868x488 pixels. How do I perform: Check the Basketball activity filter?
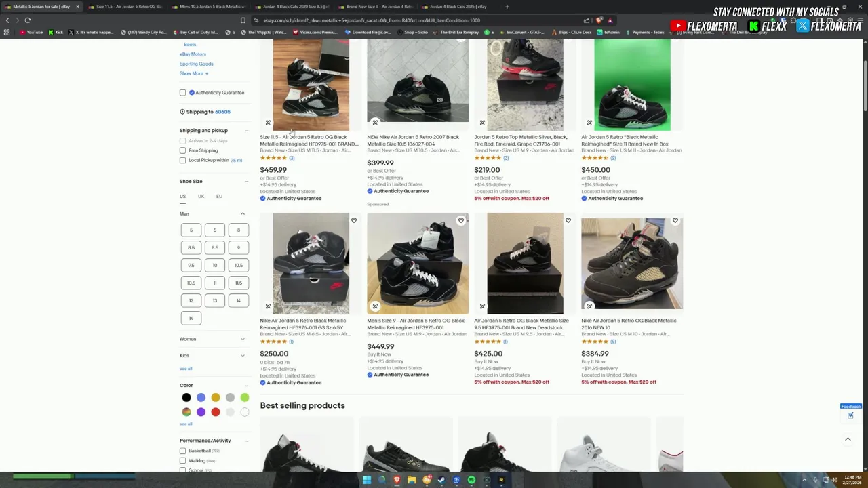pos(182,451)
